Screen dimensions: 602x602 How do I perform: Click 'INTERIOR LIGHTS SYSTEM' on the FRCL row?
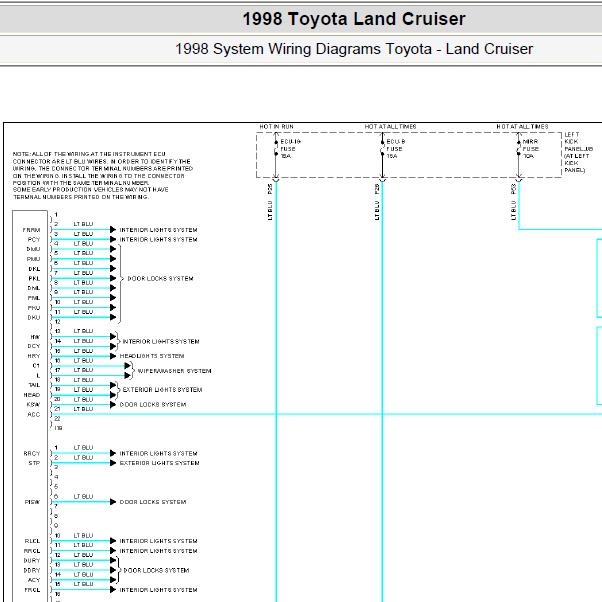159,590
